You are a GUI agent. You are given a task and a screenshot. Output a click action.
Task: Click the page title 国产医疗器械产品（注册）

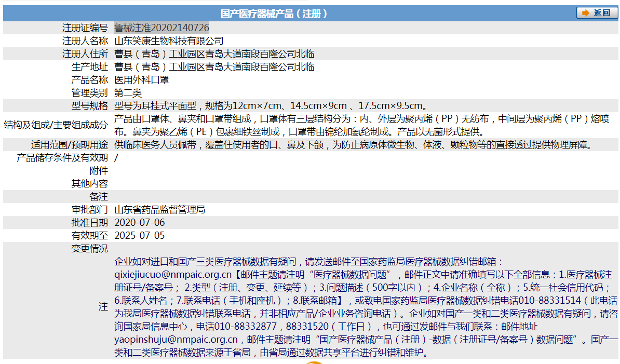(x=274, y=14)
